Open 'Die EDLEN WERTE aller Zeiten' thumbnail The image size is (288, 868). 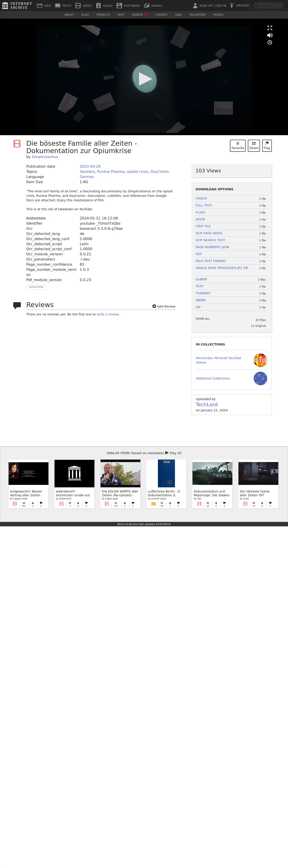pos(120,473)
